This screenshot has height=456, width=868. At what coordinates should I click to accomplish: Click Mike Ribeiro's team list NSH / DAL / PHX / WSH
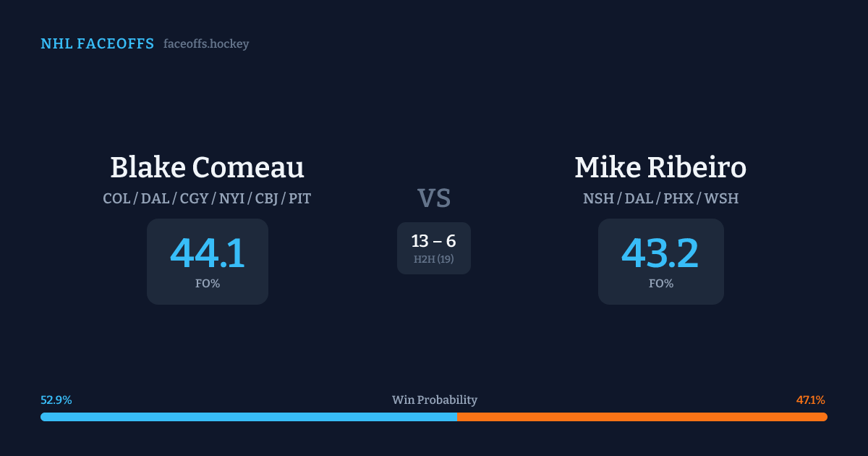pos(660,198)
